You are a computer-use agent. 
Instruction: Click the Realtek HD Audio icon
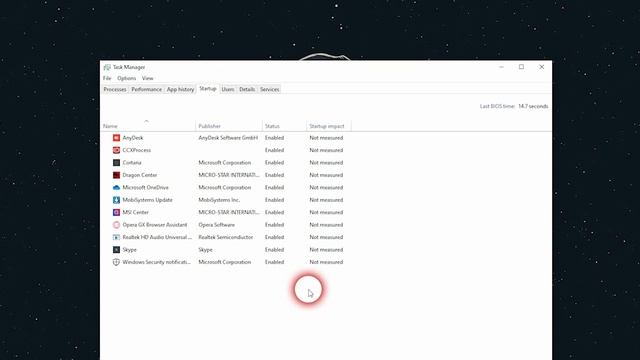pyautogui.click(x=116, y=237)
